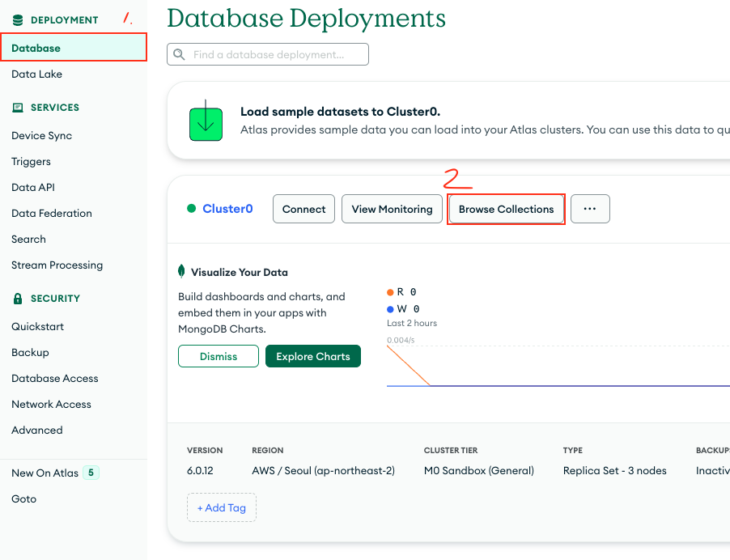The image size is (730, 560).
Task: Click the green 5 badge on New On Atlas
Action: [x=91, y=473]
